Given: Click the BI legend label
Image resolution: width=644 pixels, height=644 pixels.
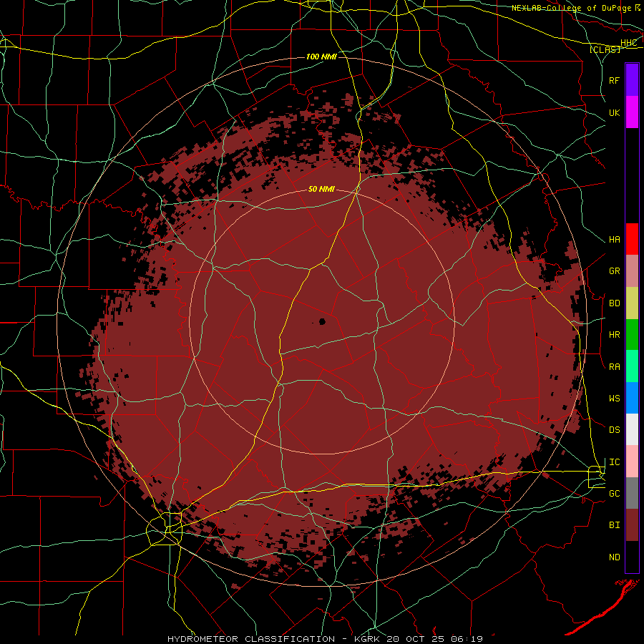Looking at the screenshot, I should 614,525.
